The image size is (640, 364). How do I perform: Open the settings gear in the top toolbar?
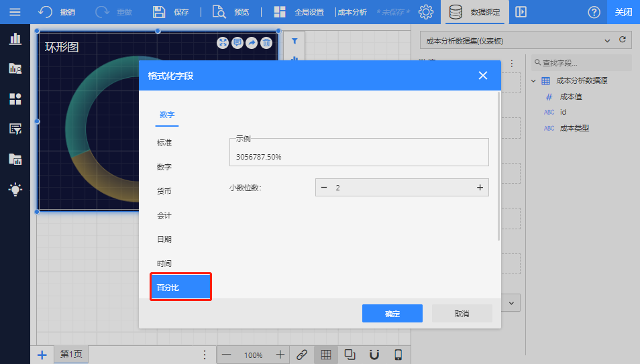[x=425, y=12]
